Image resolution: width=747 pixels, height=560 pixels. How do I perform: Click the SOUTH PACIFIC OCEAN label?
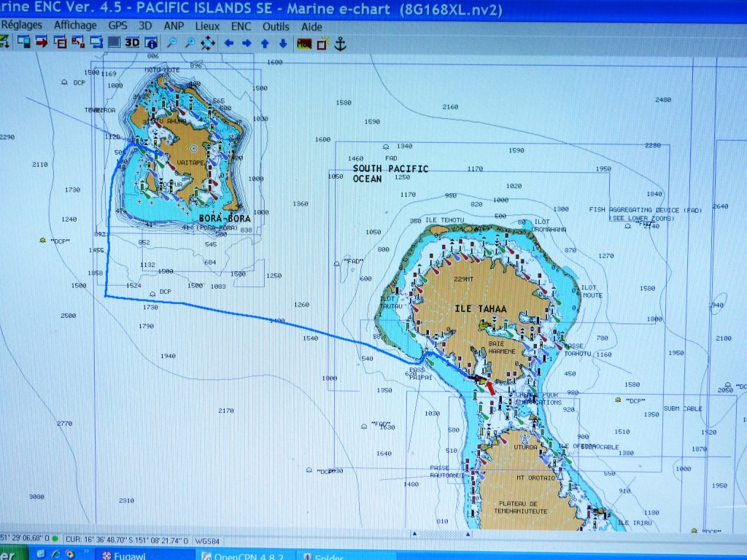point(390,174)
